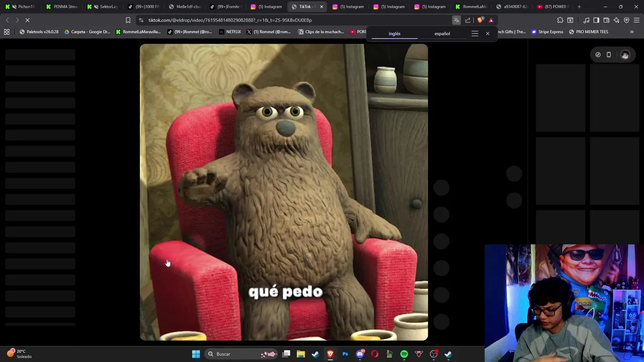Open Task View on the taskbar
Image resolution: width=644 pixels, height=362 pixels.
tap(286, 354)
